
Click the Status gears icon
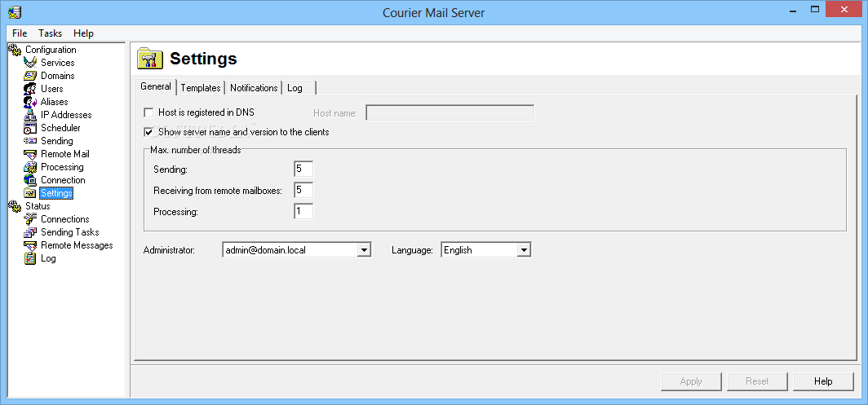15,206
